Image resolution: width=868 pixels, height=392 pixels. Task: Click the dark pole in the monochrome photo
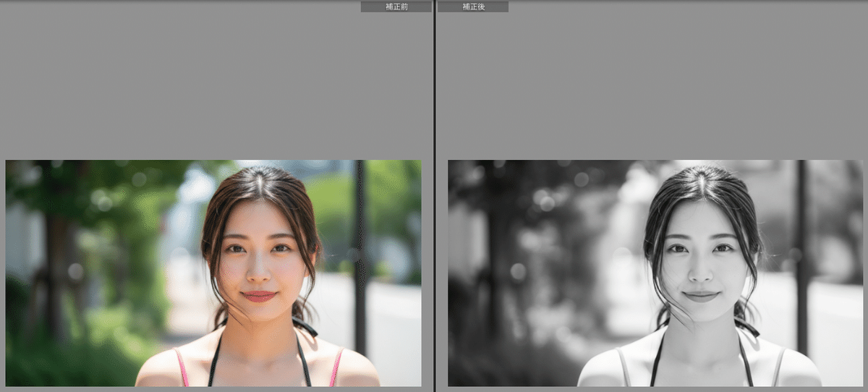pyautogui.click(x=801, y=246)
